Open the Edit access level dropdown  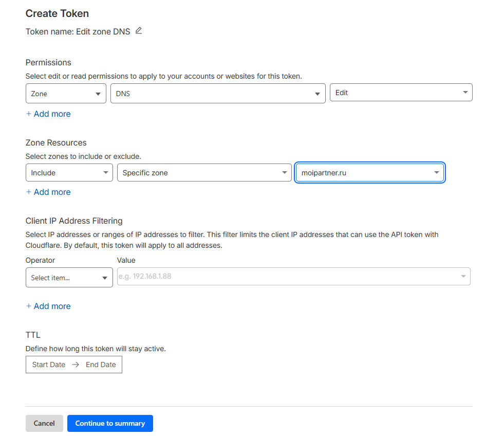pyautogui.click(x=401, y=93)
